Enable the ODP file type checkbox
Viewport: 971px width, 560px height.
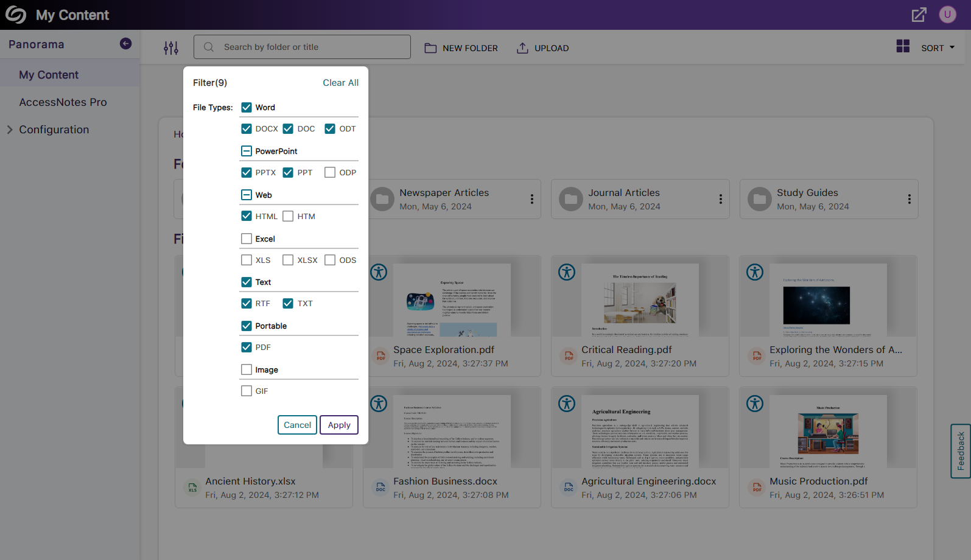[x=330, y=172]
